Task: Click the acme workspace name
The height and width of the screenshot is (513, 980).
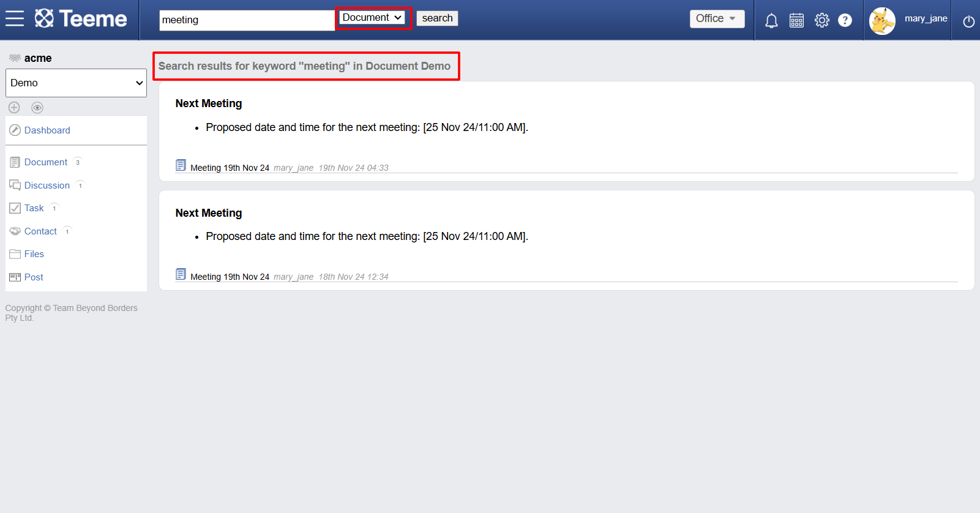Action: pos(38,58)
